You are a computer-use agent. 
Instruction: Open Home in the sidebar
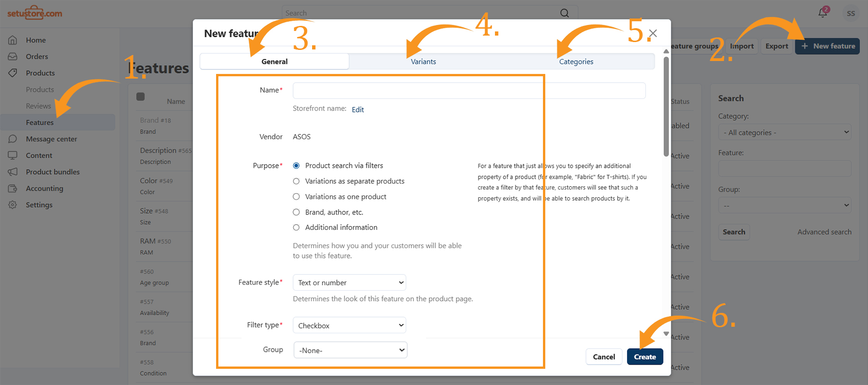pyautogui.click(x=36, y=40)
